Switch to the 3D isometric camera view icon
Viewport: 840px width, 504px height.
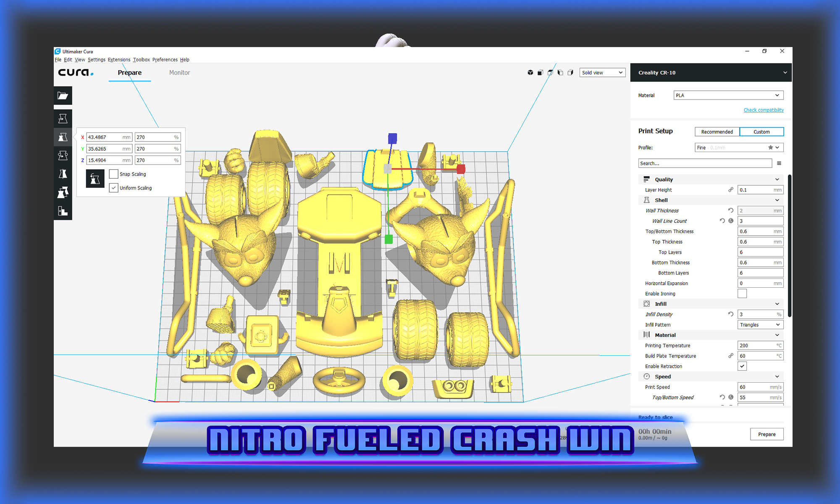tap(530, 73)
